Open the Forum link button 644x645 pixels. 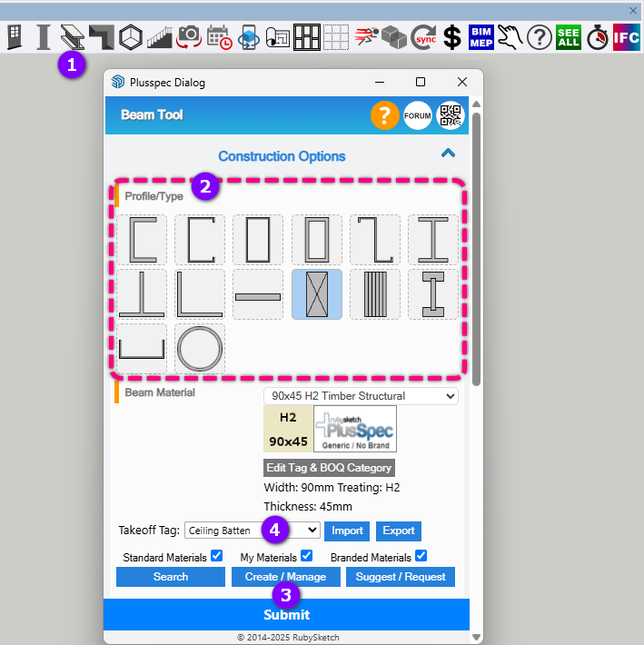pyautogui.click(x=418, y=116)
